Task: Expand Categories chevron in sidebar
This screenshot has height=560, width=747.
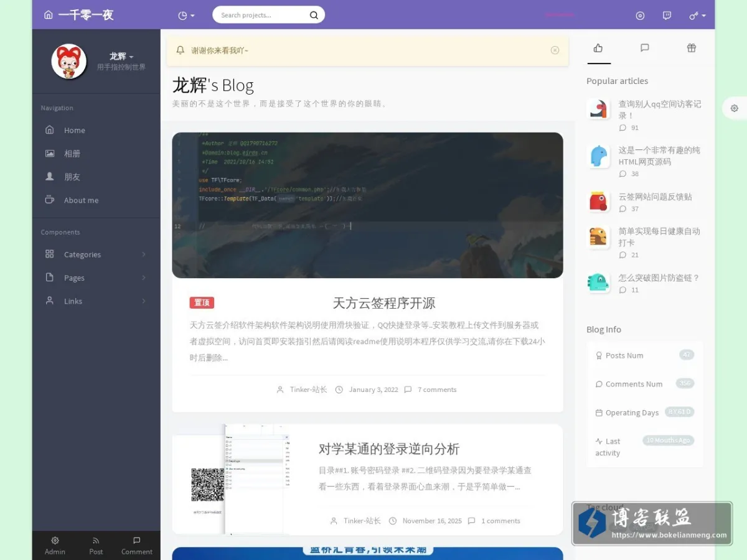Action: pos(144,254)
